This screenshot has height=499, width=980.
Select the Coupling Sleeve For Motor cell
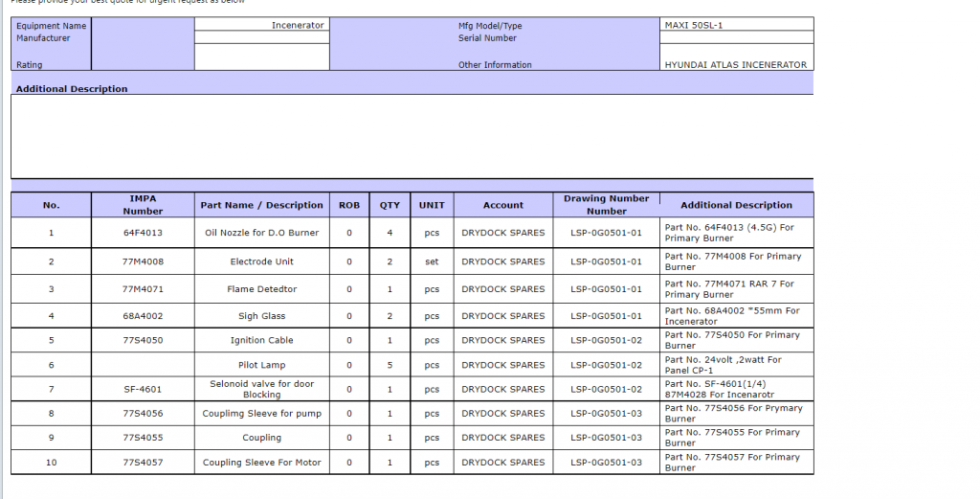coord(261,463)
